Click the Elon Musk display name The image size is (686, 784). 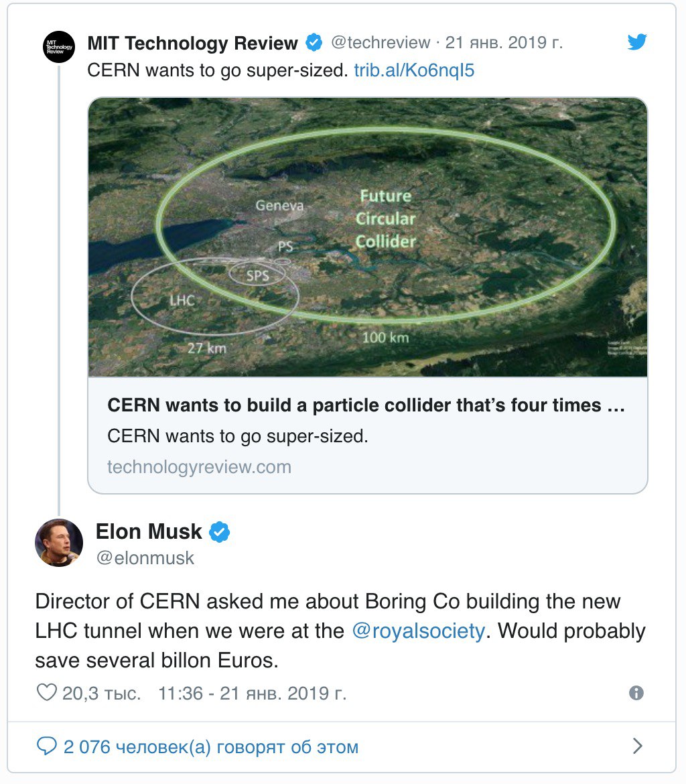pos(149,531)
